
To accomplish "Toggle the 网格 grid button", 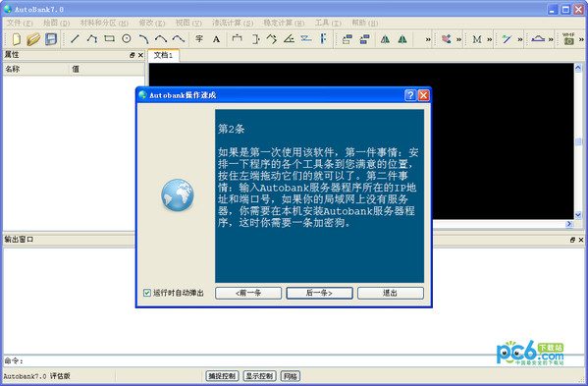I will point(291,376).
